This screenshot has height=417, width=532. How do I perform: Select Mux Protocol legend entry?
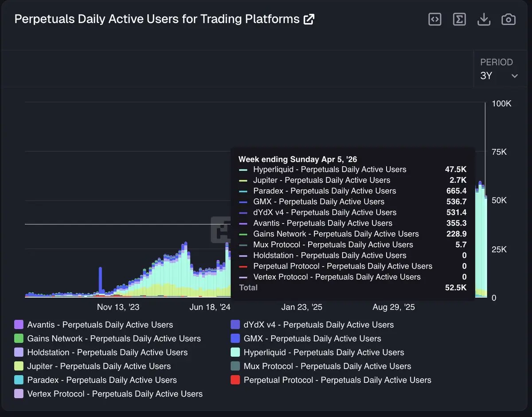click(327, 366)
